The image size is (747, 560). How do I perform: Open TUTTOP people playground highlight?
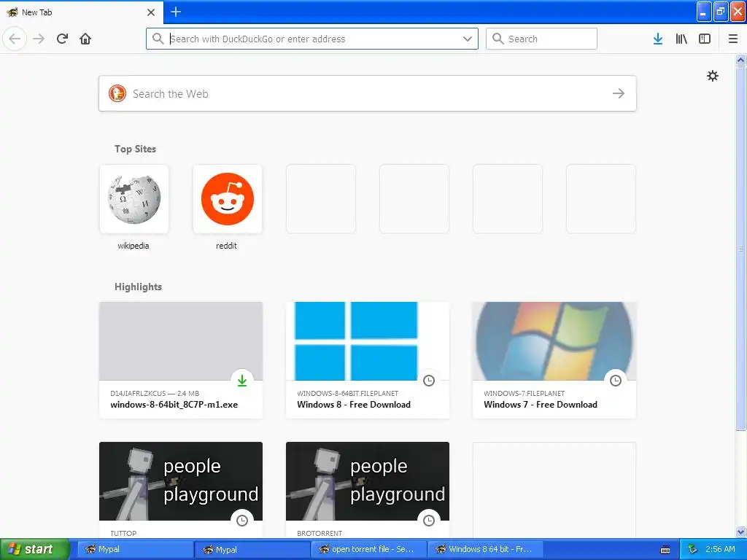181,490
